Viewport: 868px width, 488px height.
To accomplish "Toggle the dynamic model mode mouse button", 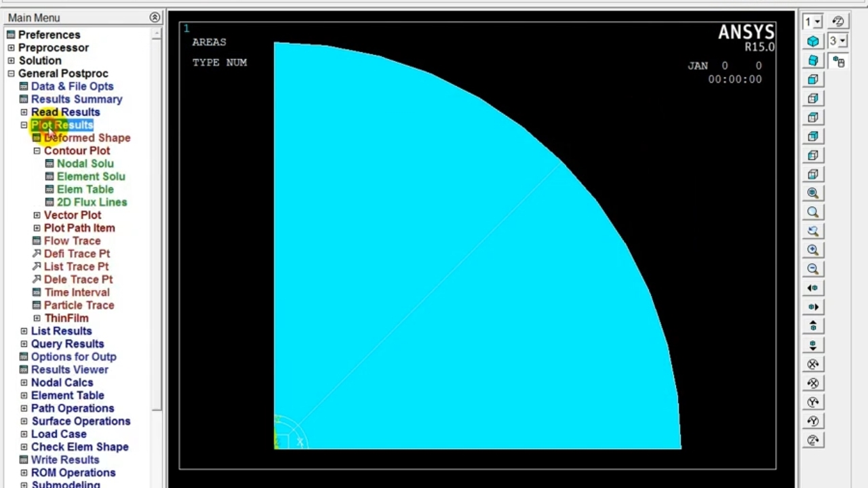I will (839, 62).
